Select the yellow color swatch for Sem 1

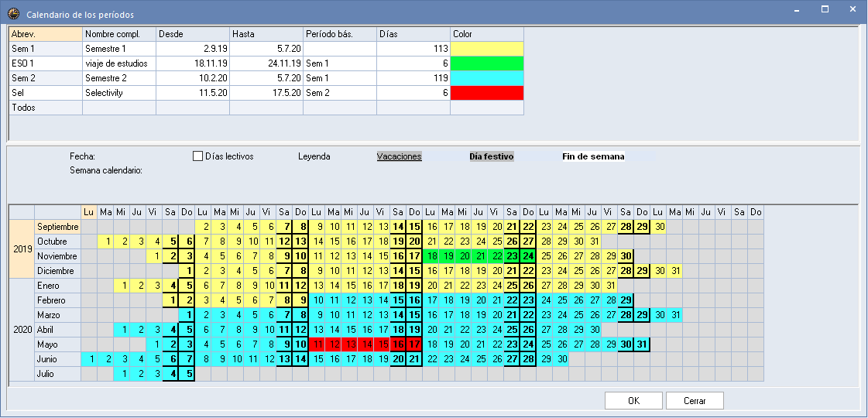[x=486, y=49]
